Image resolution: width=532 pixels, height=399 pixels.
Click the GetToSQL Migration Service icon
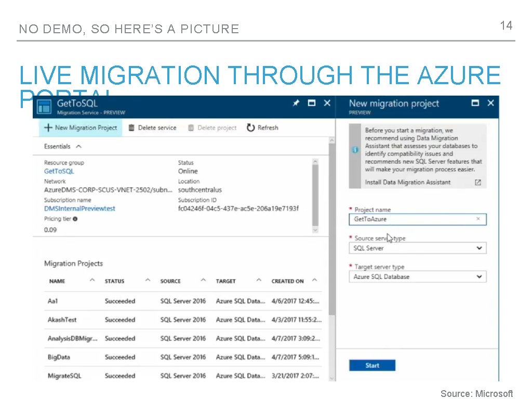[x=44, y=107]
